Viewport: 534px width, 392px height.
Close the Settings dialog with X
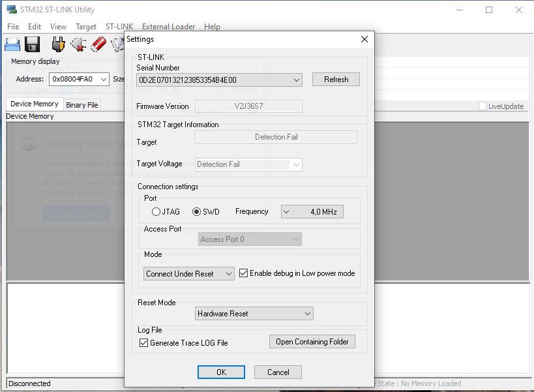[364, 39]
